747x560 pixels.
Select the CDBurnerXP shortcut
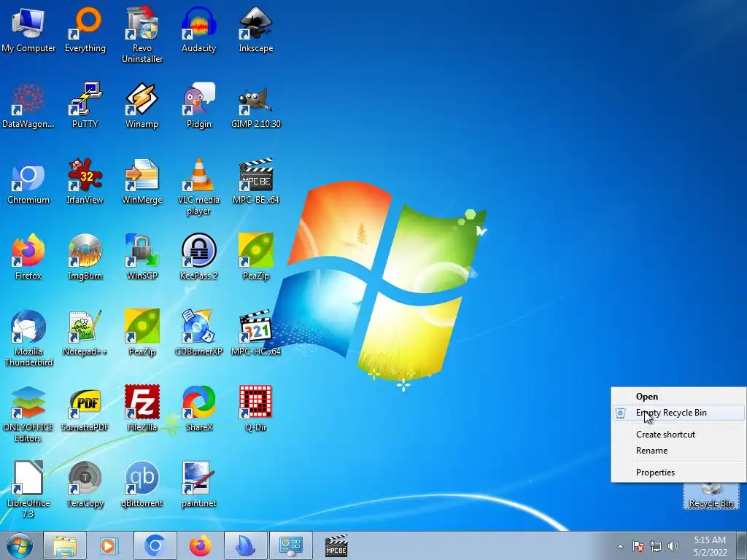198,332
